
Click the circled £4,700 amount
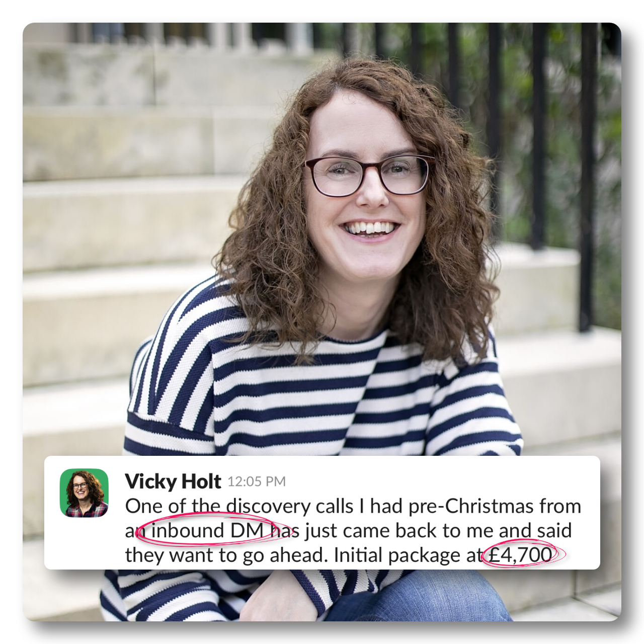point(520,555)
